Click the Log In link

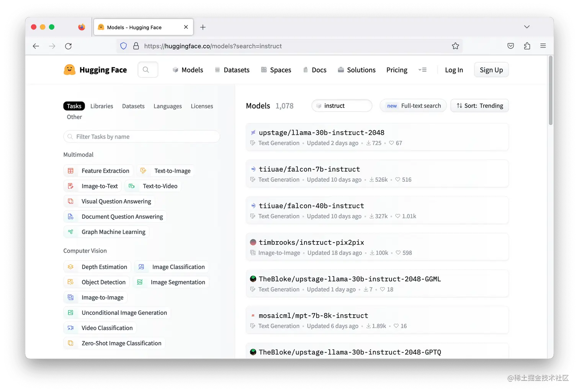pyautogui.click(x=454, y=70)
